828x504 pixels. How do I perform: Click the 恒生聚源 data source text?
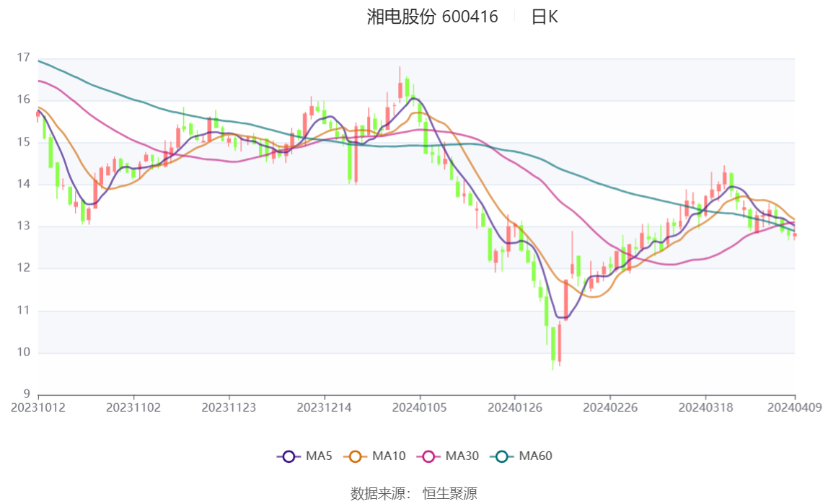pyautogui.click(x=450, y=494)
